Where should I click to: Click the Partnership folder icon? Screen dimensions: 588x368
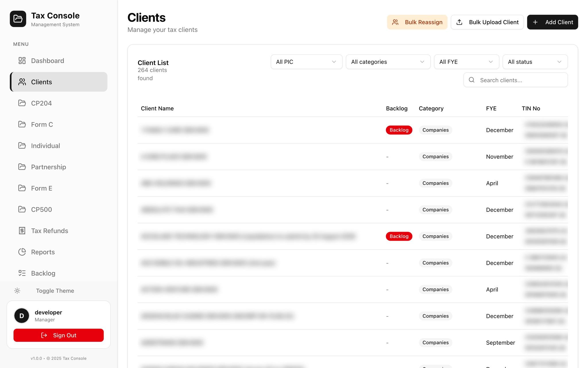pos(22,167)
